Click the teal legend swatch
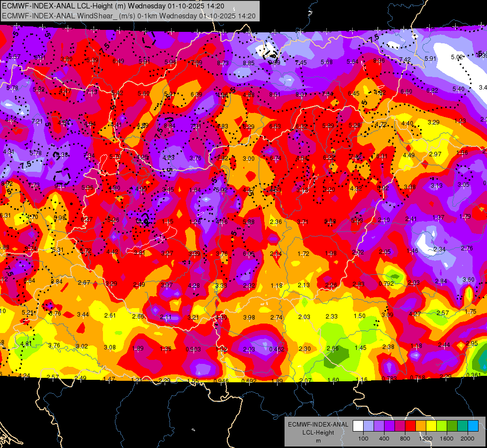487x448 pixels. (463, 426)
